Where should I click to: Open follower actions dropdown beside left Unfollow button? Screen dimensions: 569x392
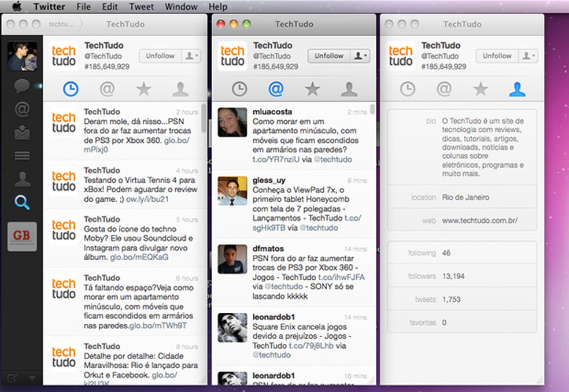[191, 56]
